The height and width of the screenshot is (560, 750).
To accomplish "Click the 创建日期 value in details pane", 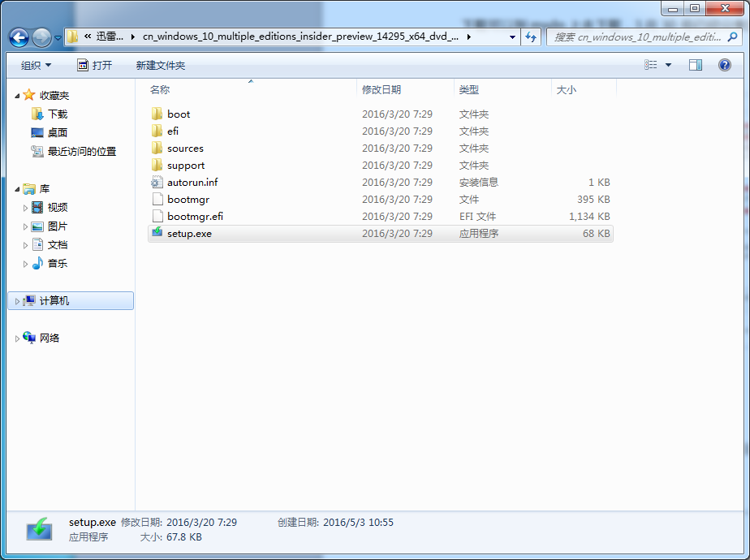I will click(358, 522).
